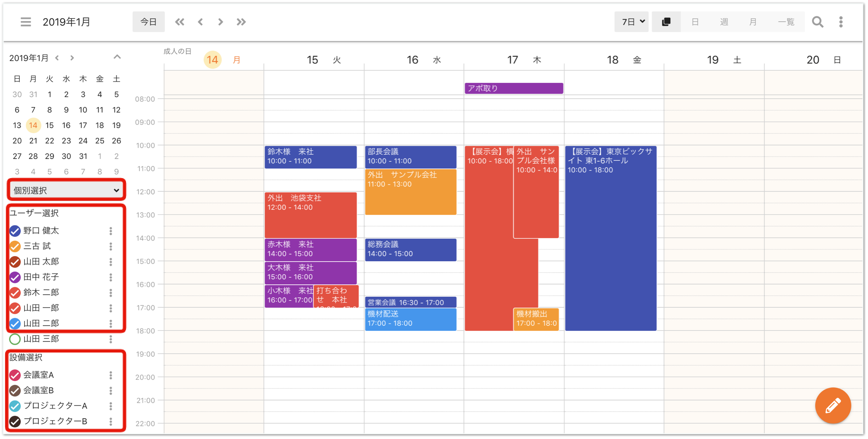Uncheck facility 会議室A
This screenshot has width=868, height=439.
click(x=15, y=375)
